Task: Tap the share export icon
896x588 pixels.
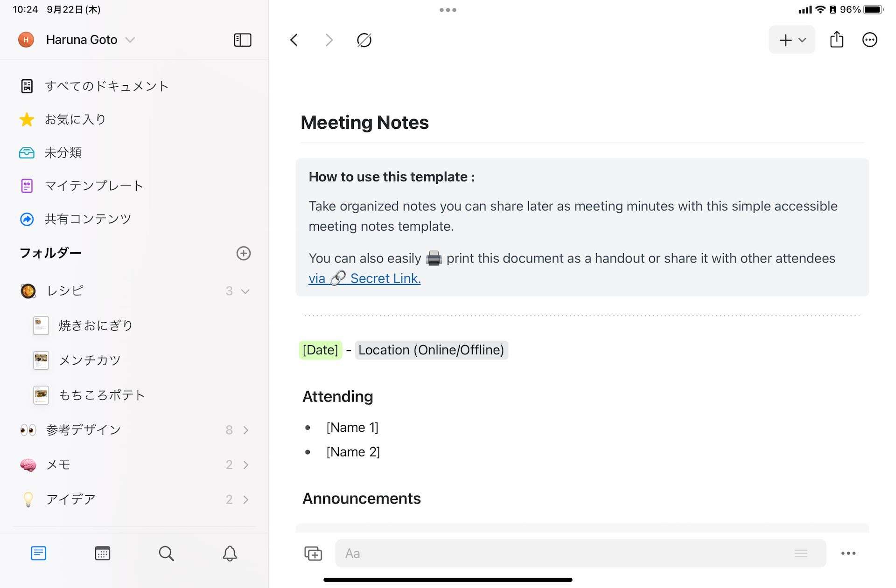Action: click(x=837, y=40)
